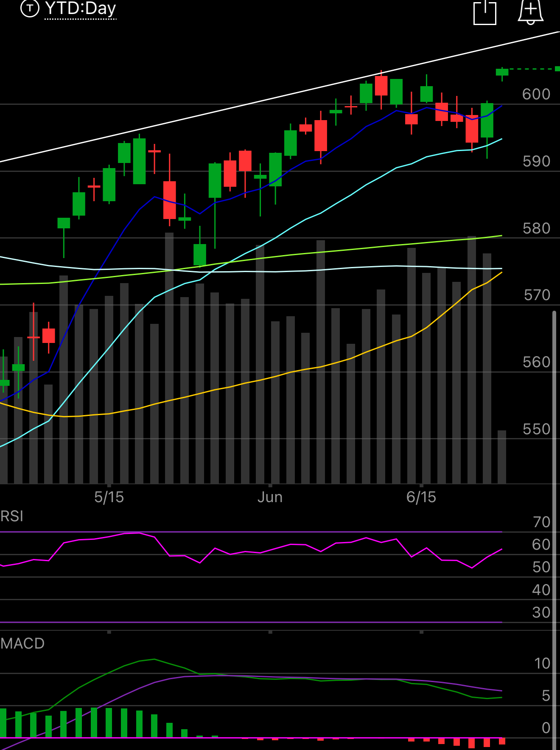560x750 pixels.
Task: Select the MACD indicator label
Action: click(22, 643)
